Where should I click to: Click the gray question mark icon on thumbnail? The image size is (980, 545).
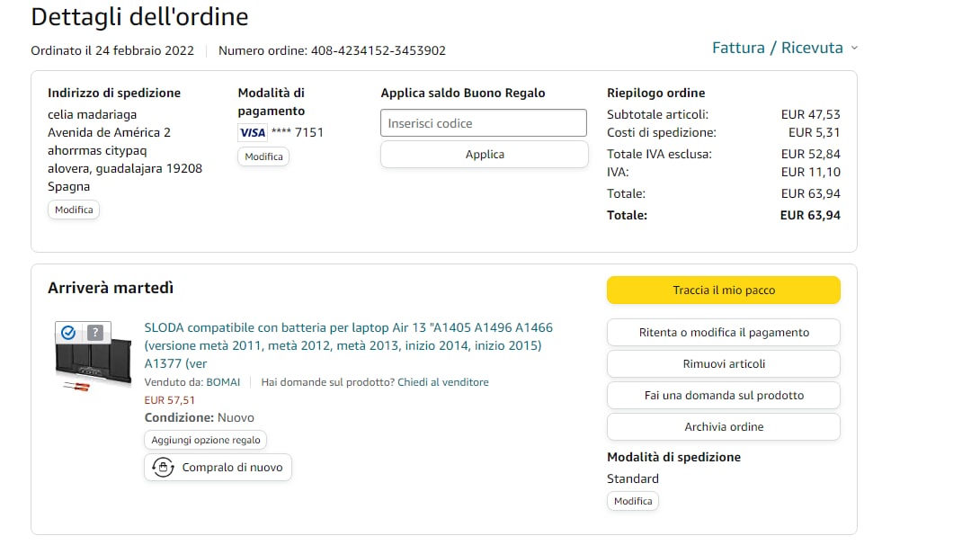(96, 333)
